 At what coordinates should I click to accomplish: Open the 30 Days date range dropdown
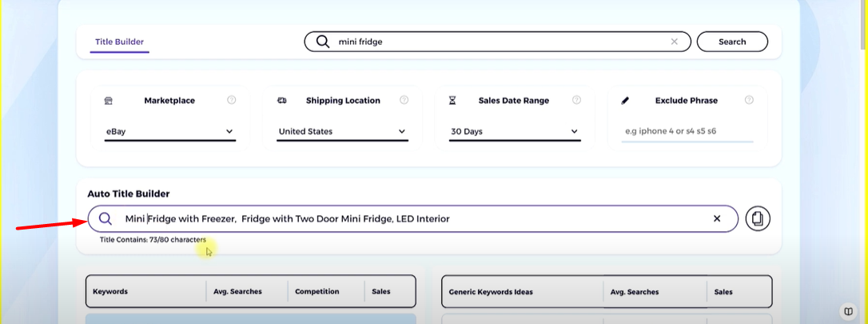coord(515,131)
